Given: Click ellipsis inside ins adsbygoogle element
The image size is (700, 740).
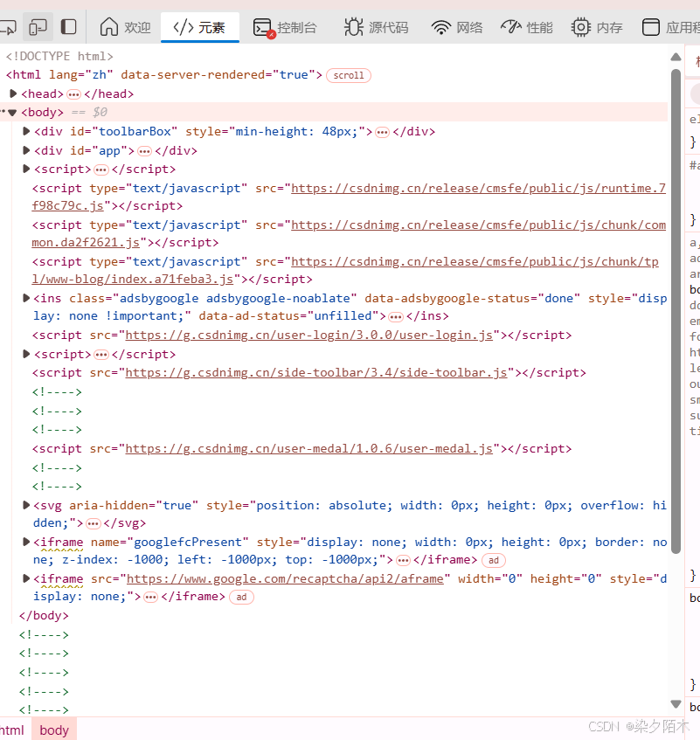Looking at the screenshot, I should pos(396,316).
